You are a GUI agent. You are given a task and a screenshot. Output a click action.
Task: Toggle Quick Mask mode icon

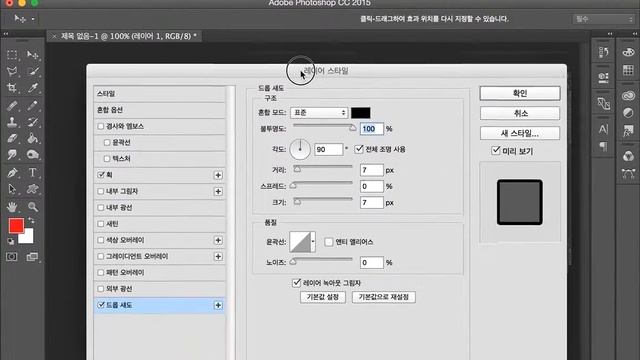(11, 257)
